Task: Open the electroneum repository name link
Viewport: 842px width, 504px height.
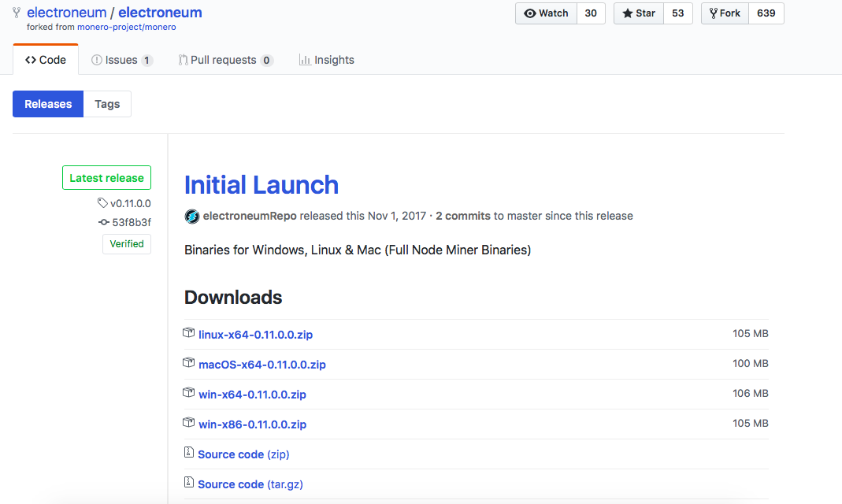Action: coord(160,13)
